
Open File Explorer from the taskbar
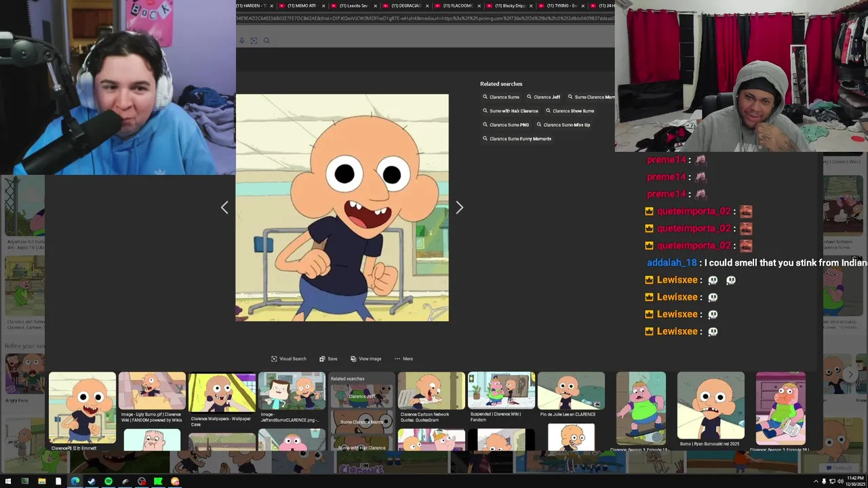coord(42,482)
